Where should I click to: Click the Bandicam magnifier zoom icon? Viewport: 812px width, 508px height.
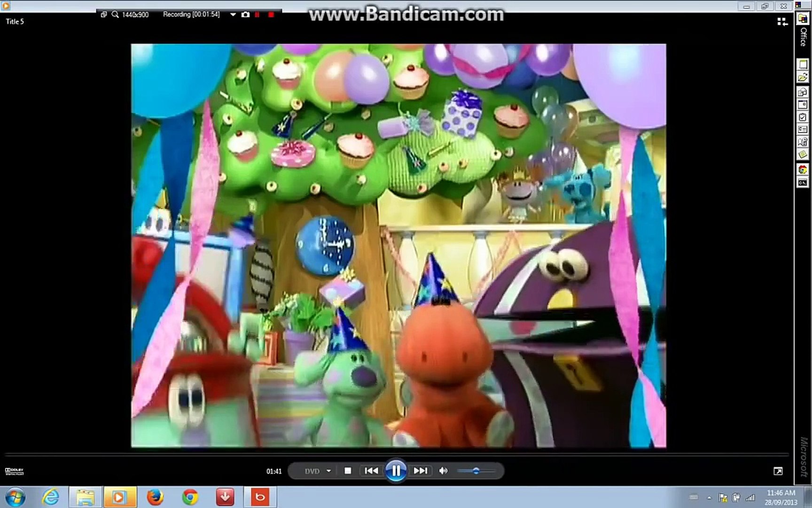point(114,15)
